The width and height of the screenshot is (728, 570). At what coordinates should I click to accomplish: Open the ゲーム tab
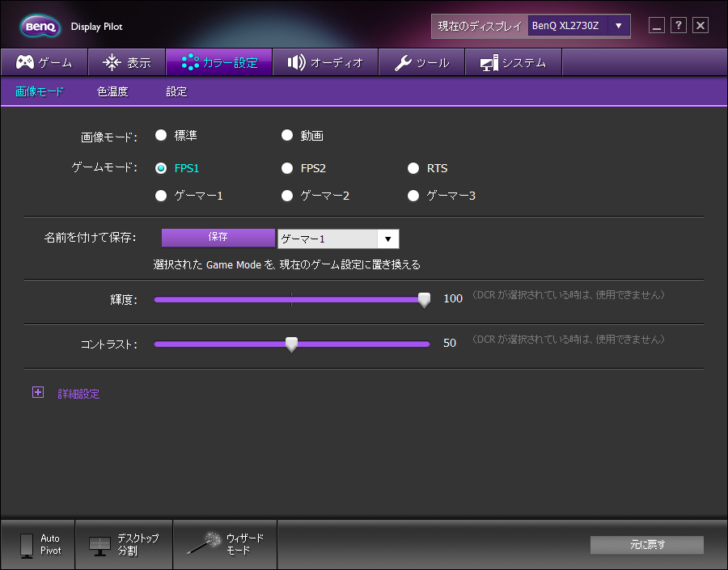tap(44, 62)
